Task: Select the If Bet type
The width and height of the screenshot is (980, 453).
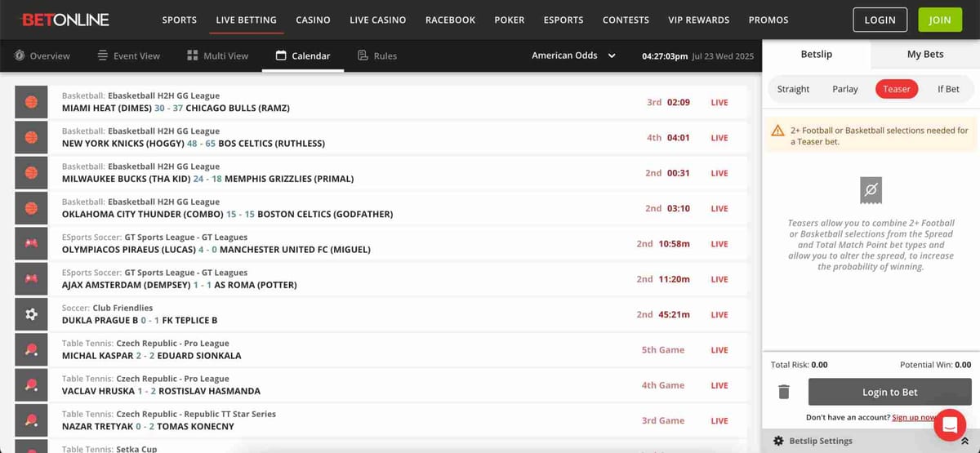Action: coord(948,89)
